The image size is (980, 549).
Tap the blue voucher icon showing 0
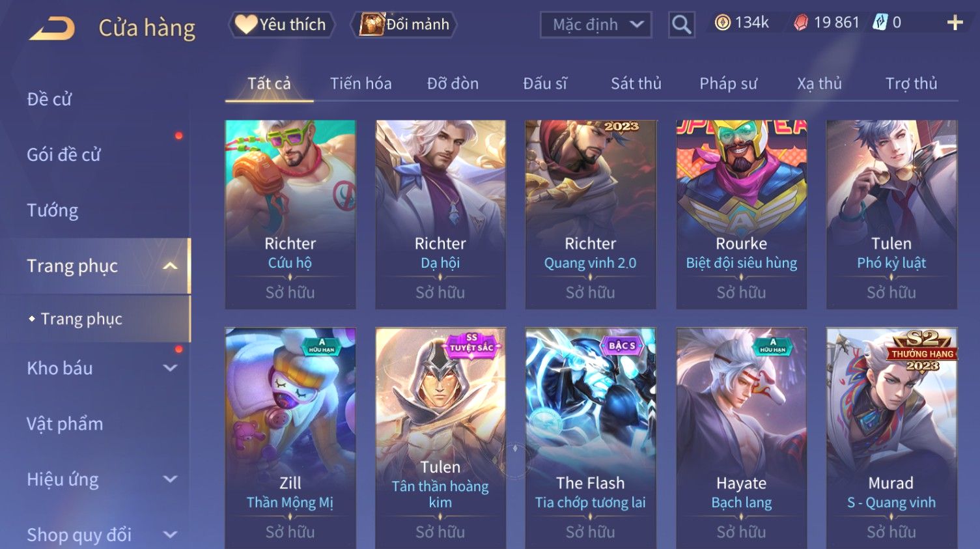[880, 23]
